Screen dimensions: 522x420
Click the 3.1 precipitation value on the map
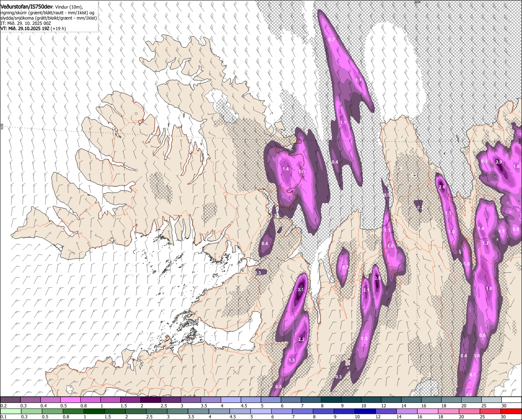(301, 290)
